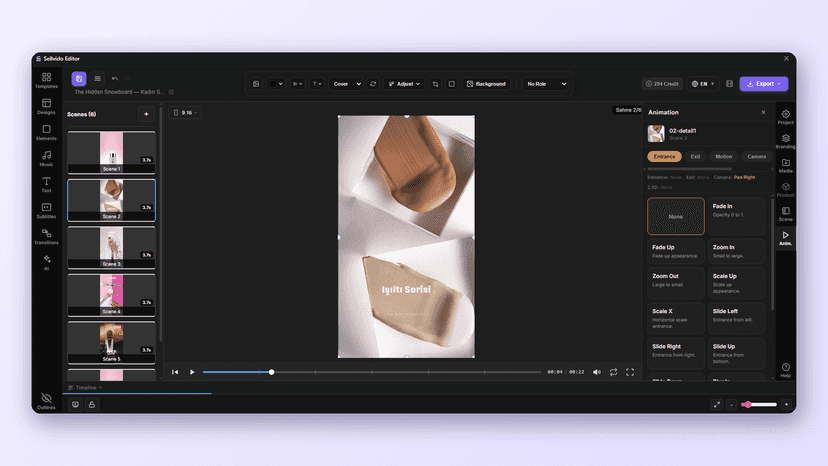This screenshot has width=828, height=466.
Task: Open the Project settings panel
Action: pyautogui.click(x=786, y=117)
